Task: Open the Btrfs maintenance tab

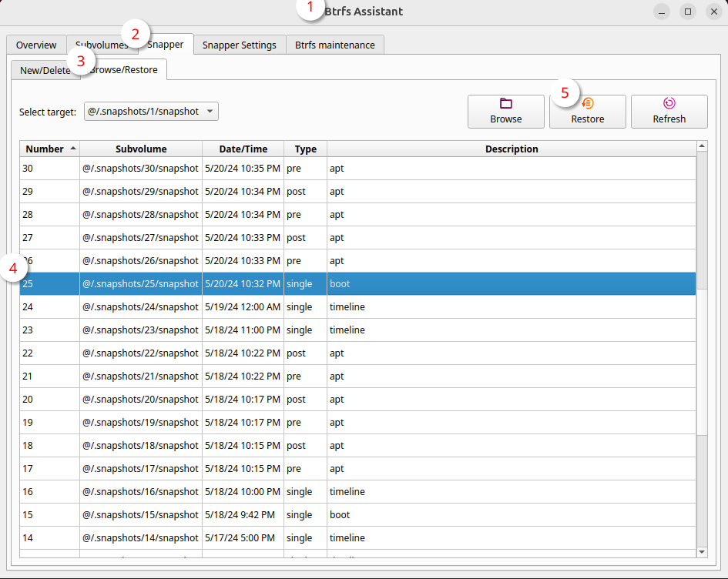Action: pyautogui.click(x=334, y=45)
